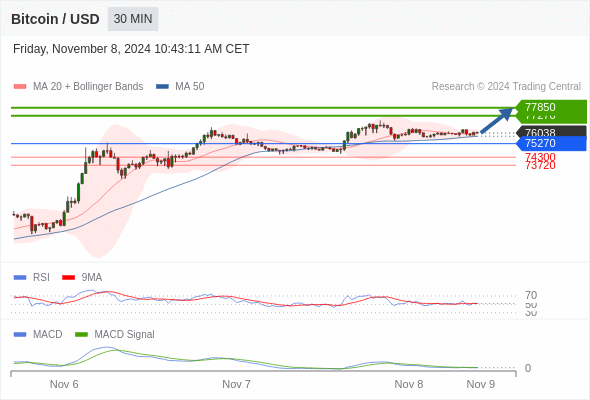Click the RSI 70 level label
Image resolution: width=590 pixels, height=400 pixels.
(x=531, y=295)
